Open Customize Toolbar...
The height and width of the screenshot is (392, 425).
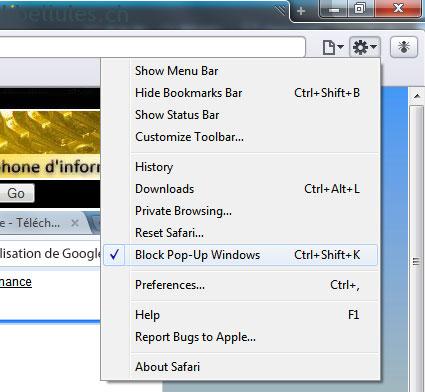tap(240, 137)
